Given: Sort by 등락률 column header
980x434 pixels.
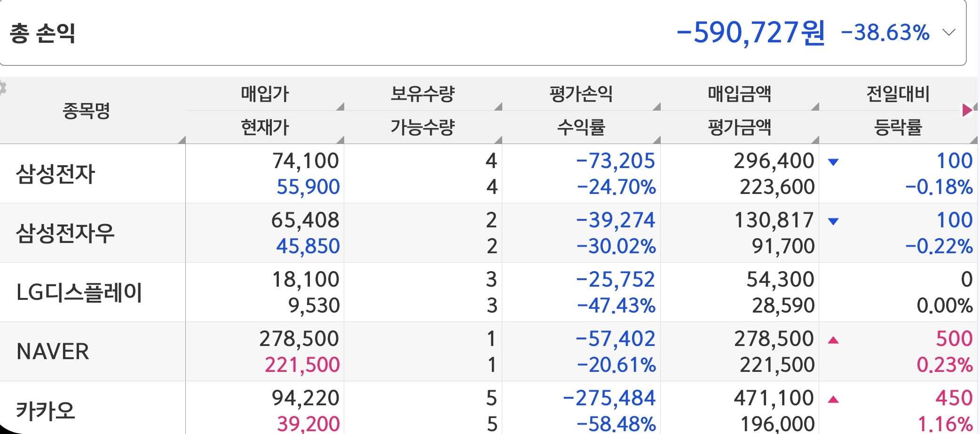Looking at the screenshot, I should (x=898, y=127).
